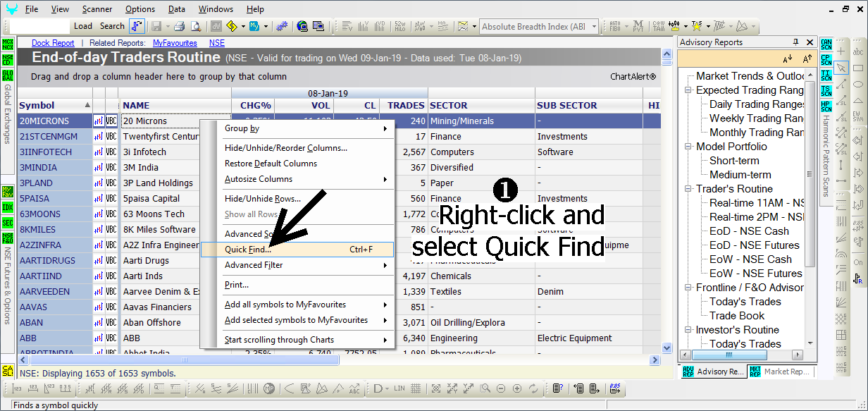
Task: Click the LIN scale icon in bottom toolbar
Action: tap(400, 388)
